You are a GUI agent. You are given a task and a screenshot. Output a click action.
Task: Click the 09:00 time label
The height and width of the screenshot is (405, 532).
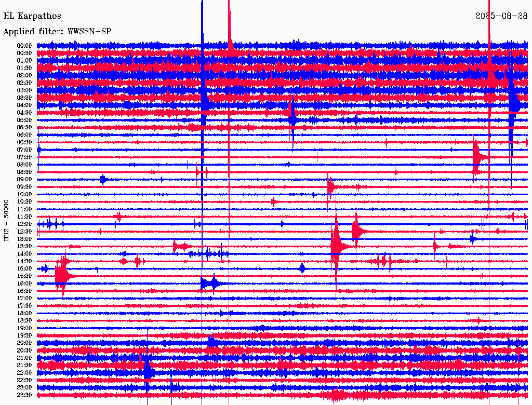[x=24, y=180]
